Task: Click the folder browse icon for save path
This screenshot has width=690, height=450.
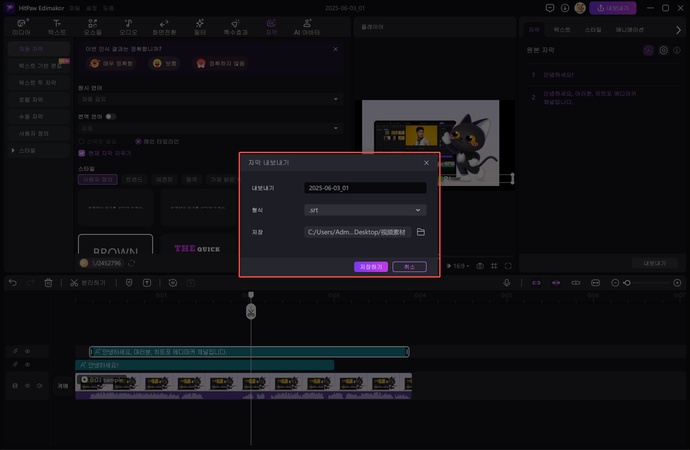Action: [x=421, y=232]
